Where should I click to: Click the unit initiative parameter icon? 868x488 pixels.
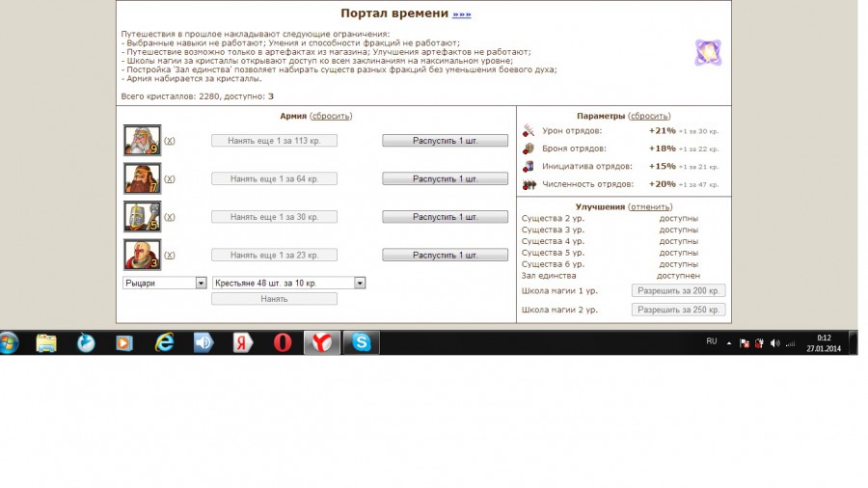529,166
